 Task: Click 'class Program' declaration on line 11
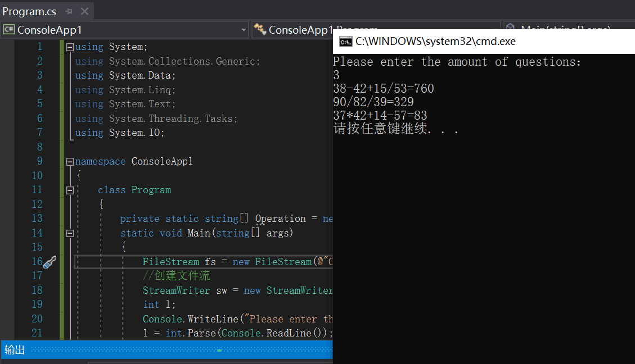tap(134, 190)
